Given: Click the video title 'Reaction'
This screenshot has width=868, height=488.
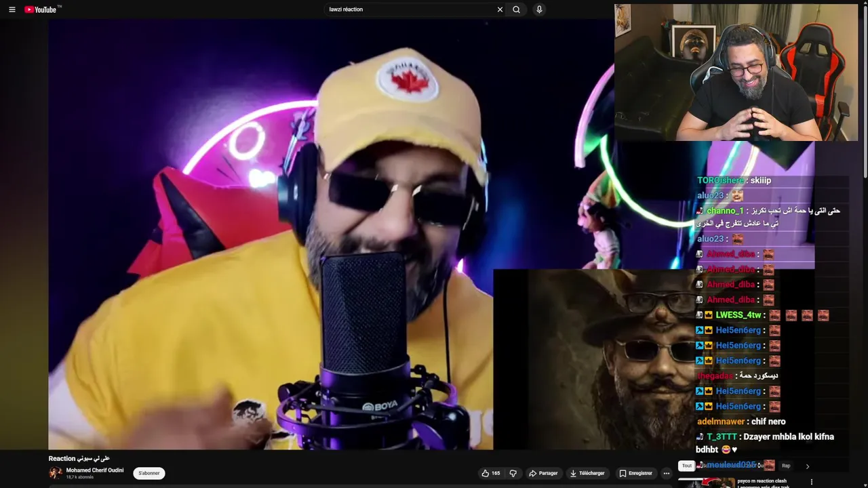Looking at the screenshot, I should [x=79, y=458].
